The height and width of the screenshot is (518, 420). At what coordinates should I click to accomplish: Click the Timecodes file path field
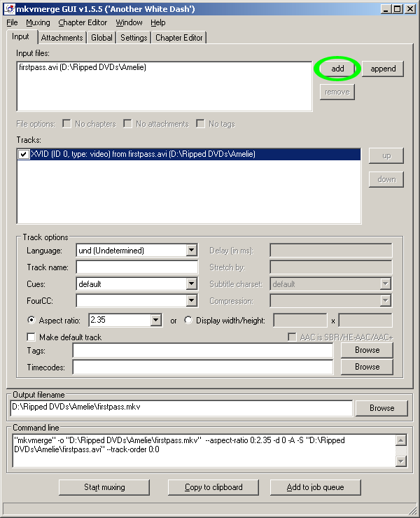pyautogui.click(x=202, y=367)
